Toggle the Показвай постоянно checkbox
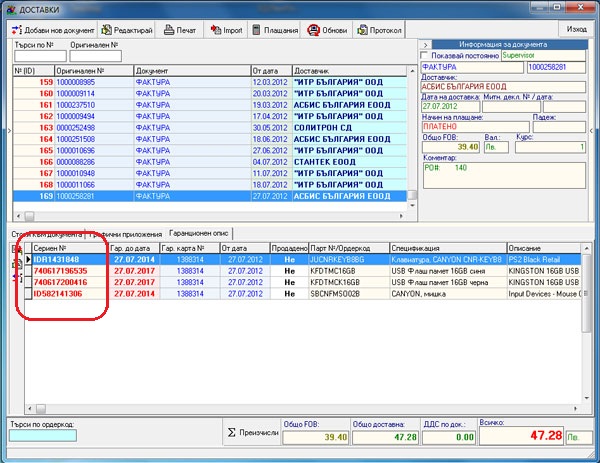 (424, 55)
